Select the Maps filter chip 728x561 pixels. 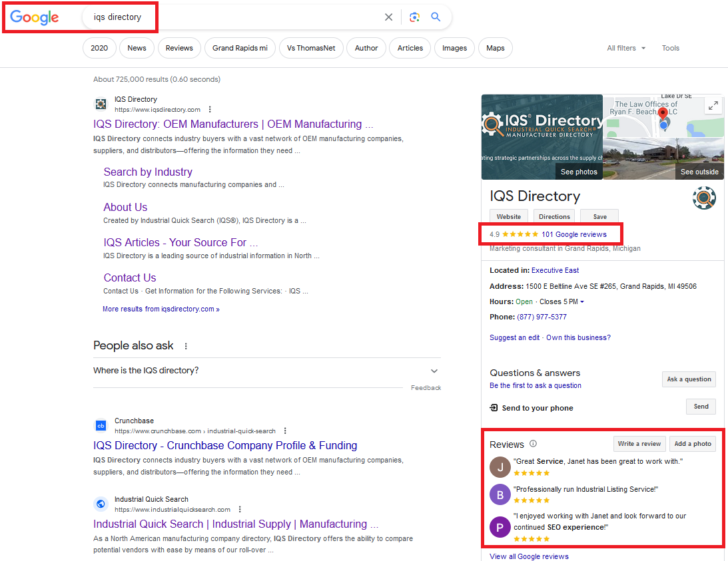(x=495, y=48)
